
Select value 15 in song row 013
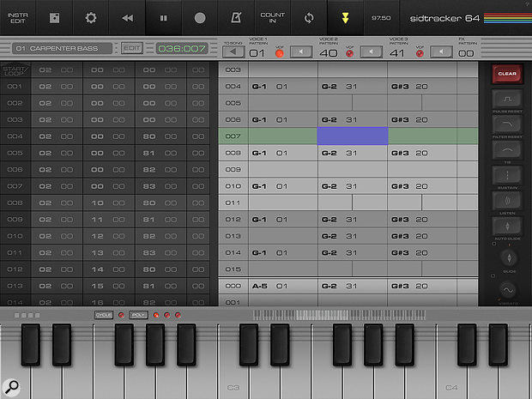click(97, 286)
